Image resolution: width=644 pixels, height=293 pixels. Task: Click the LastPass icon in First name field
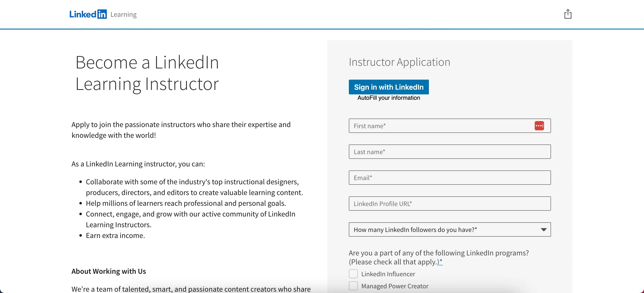[540, 125]
